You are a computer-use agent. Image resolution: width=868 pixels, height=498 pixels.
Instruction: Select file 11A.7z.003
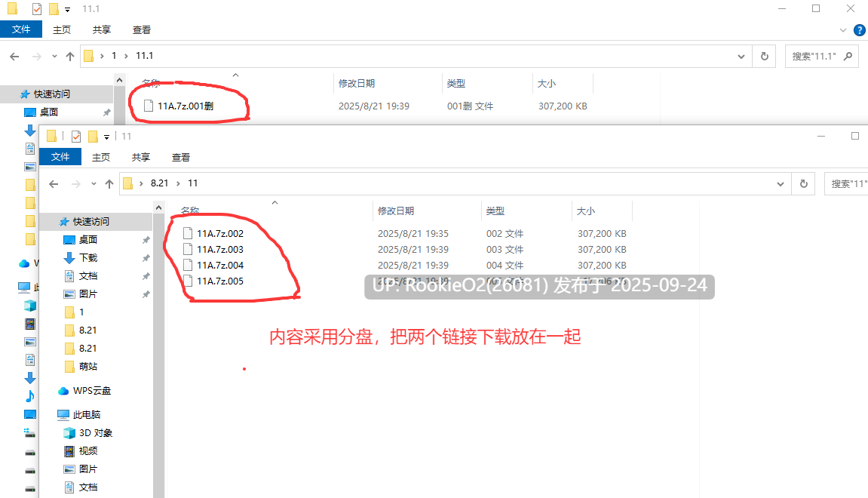pos(220,249)
